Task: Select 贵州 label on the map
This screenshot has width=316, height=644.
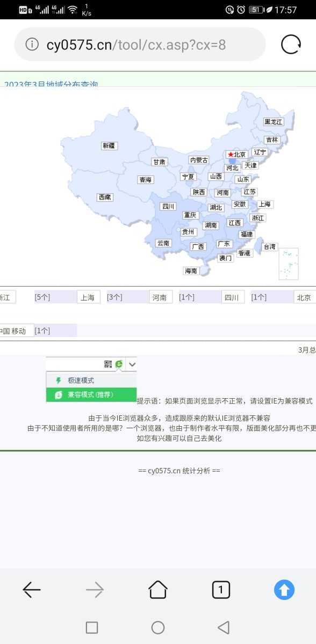Action: [188, 232]
